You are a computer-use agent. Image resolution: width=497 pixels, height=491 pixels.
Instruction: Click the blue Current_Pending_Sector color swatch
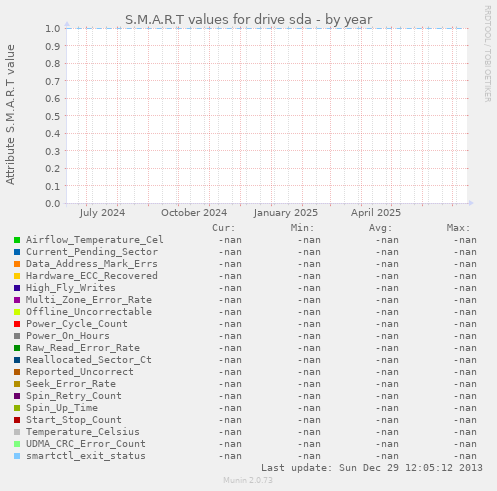pyautogui.click(x=17, y=252)
